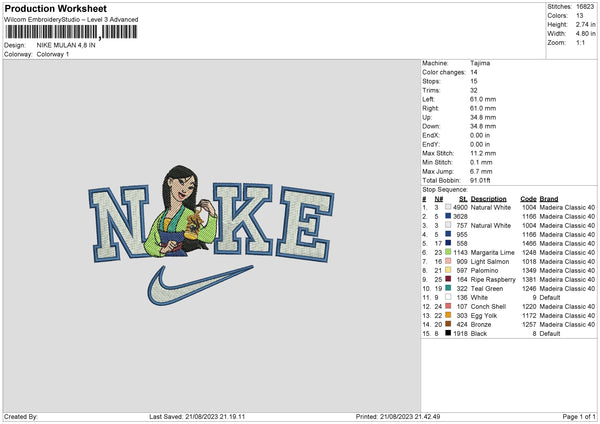Click the 'St.' column header

[x=463, y=199]
